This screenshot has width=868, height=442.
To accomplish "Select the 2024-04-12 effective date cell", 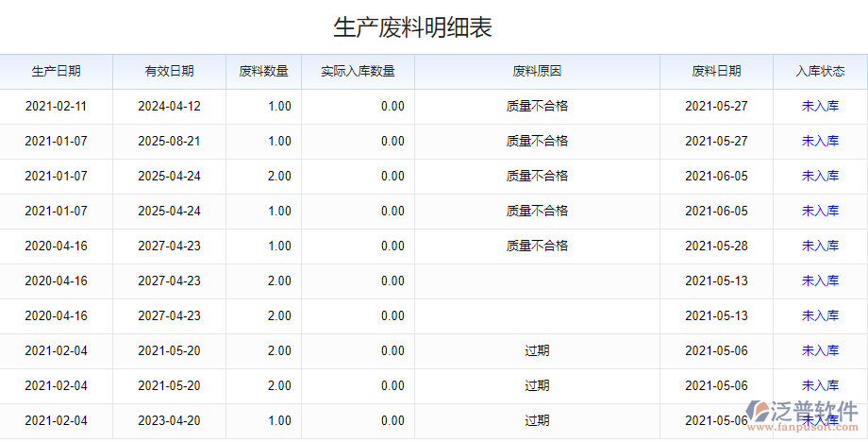I will [x=169, y=106].
